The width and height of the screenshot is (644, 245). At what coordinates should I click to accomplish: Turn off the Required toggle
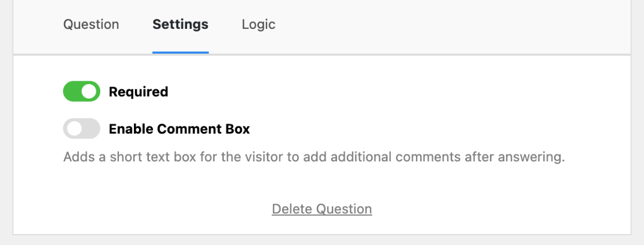click(x=81, y=92)
